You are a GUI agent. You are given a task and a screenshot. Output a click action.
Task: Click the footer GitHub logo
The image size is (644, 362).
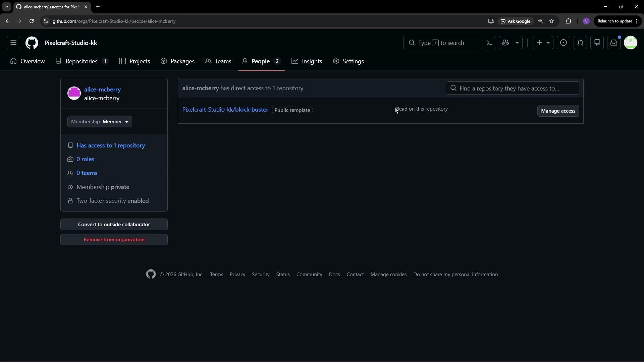coord(151,274)
